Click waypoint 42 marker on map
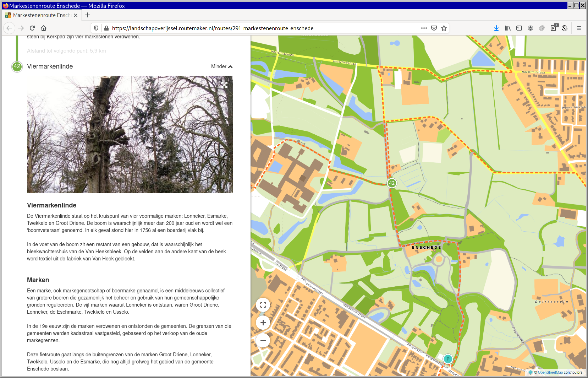Image resolution: width=588 pixels, height=378 pixels. point(391,183)
